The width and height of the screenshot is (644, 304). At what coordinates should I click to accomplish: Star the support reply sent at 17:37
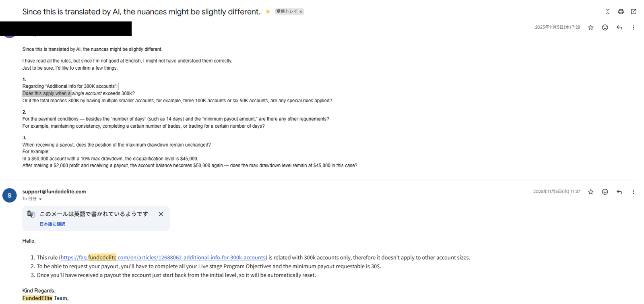[590, 192]
